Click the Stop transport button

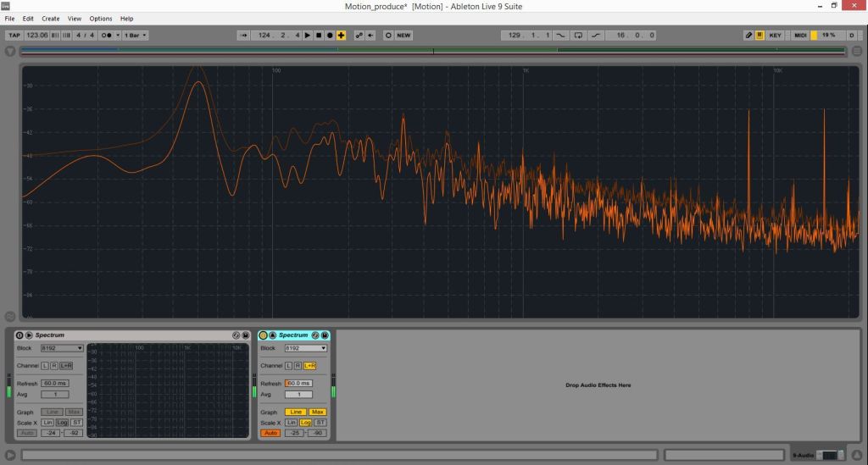(x=319, y=36)
